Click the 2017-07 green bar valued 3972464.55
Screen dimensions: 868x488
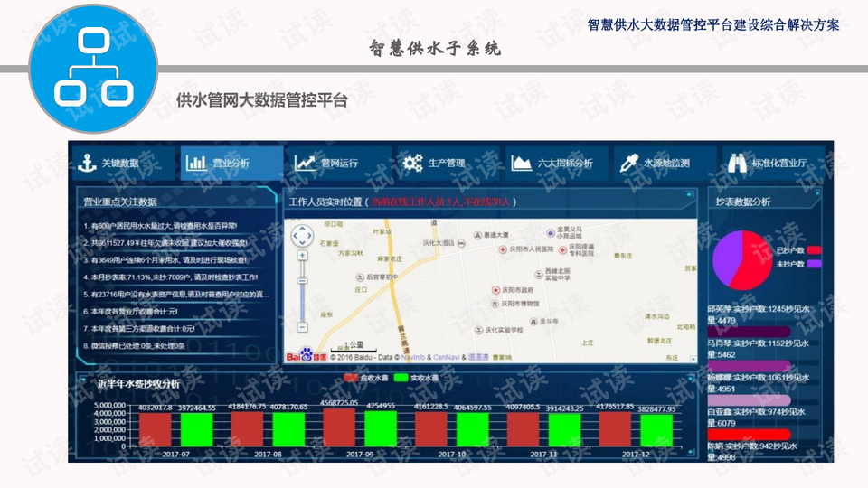[196, 430]
